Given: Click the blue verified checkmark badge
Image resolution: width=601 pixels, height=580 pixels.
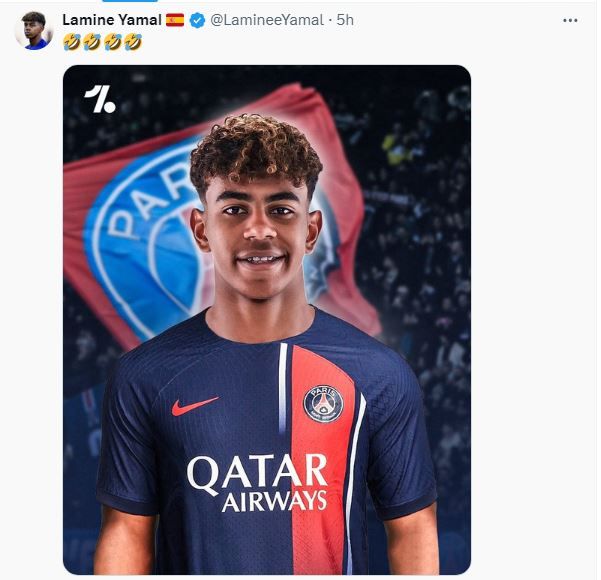Looking at the screenshot, I should [197, 20].
